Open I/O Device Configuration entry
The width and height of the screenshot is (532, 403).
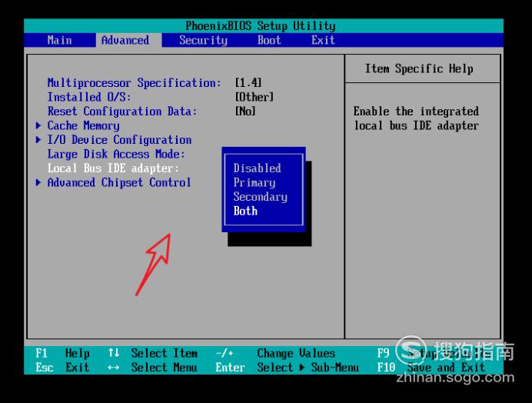tap(119, 140)
